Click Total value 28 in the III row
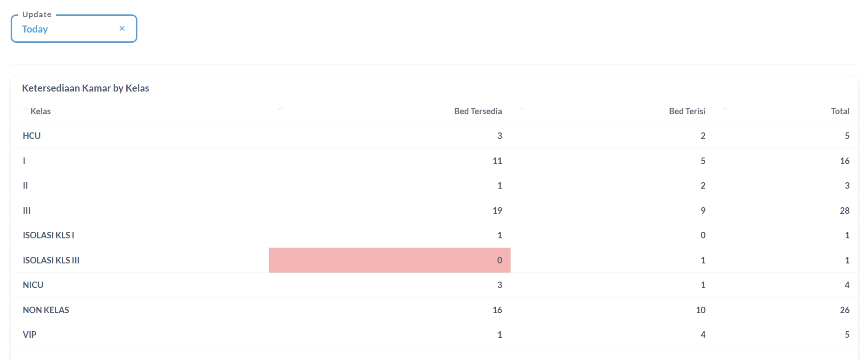This screenshot has width=868, height=361. [844, 211]
